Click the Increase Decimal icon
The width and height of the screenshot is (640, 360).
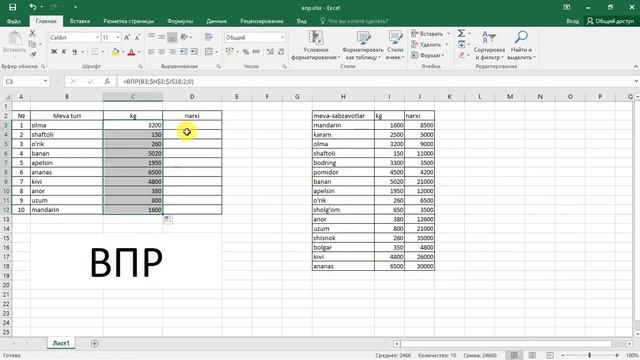click(x=270, y=52)
